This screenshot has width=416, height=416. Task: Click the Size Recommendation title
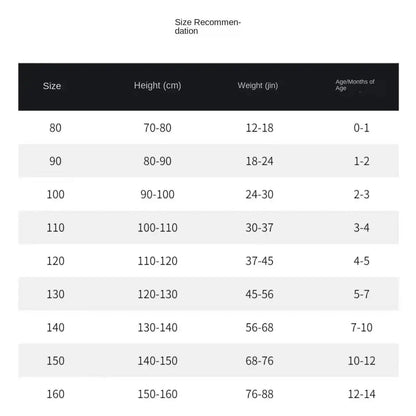click(207, 27)
